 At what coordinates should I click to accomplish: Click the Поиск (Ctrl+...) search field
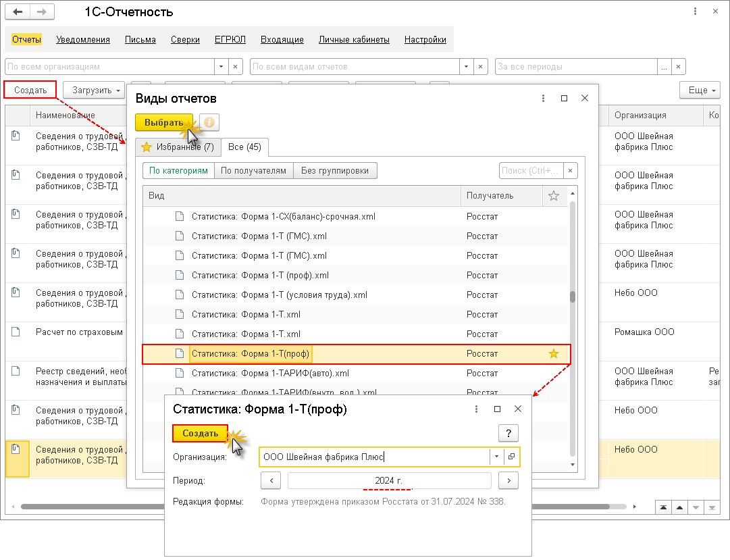coord(531,170)
